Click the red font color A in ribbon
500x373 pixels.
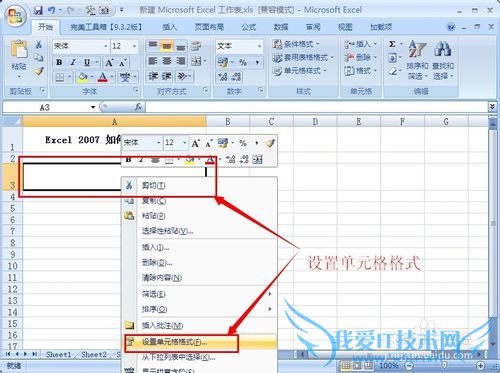103,77
